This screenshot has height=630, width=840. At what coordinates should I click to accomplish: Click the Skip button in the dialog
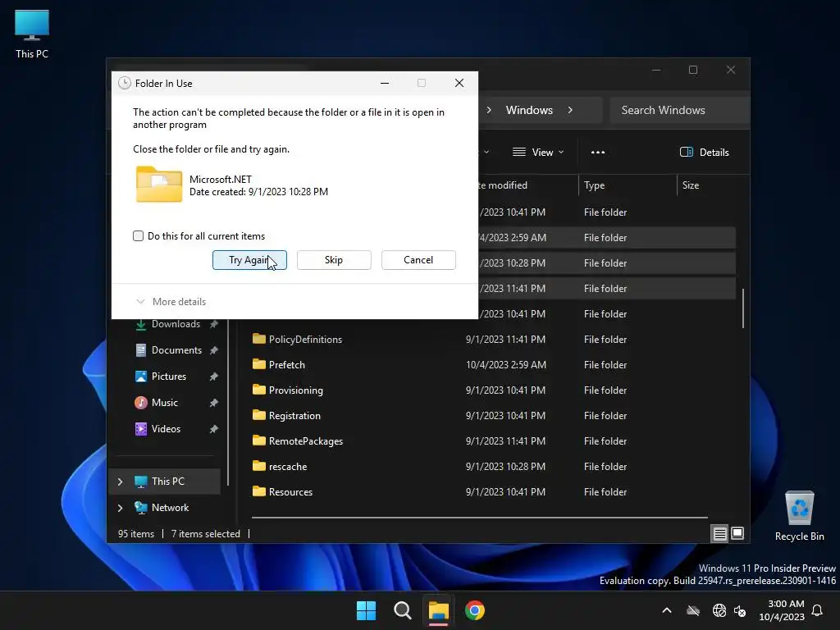click(x=334, y=260)
